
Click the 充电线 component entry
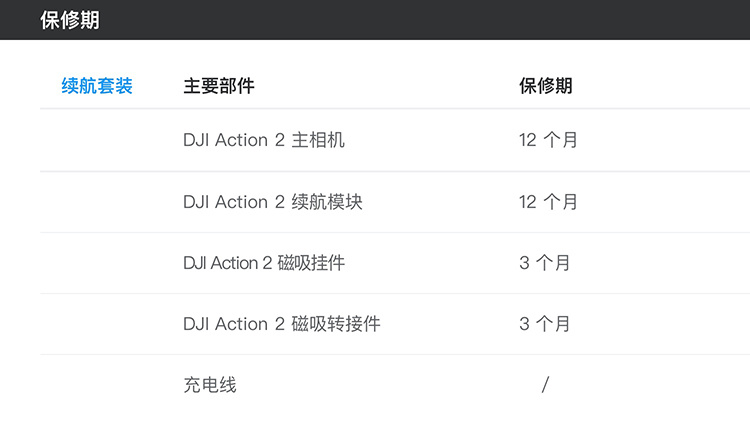[x=210, y=385]
